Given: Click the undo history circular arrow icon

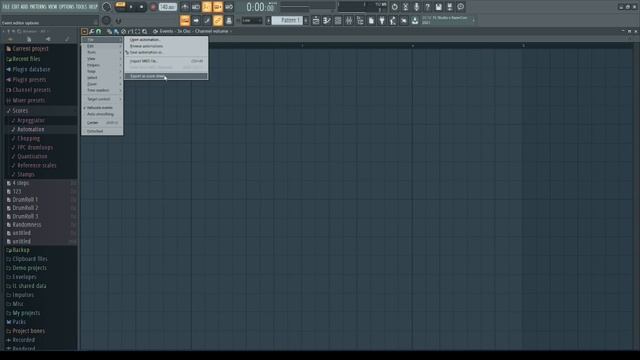Looking at the screenshot, I should coord(394,7).
